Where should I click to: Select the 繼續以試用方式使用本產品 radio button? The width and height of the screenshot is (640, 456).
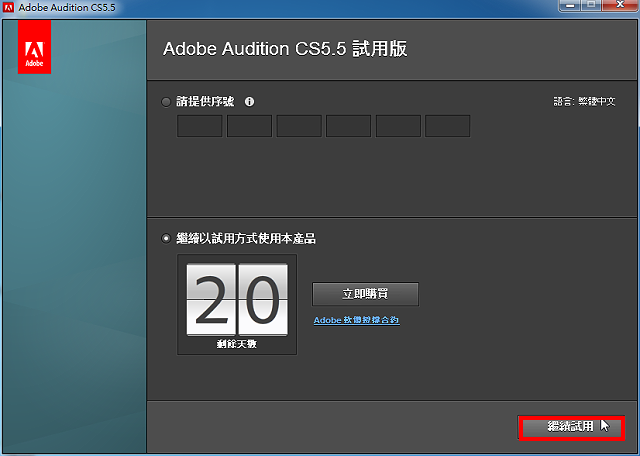[x=166, y=238]
